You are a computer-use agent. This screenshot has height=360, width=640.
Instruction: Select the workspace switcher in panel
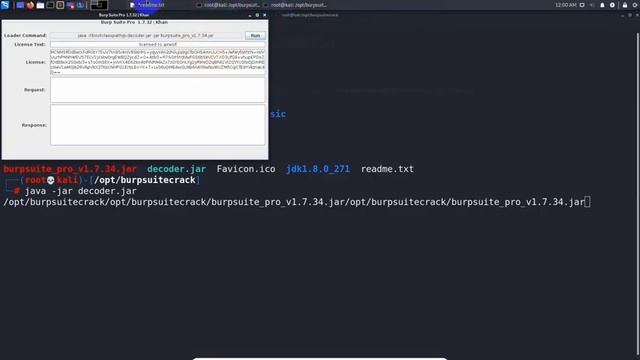(x=99, y=5)
